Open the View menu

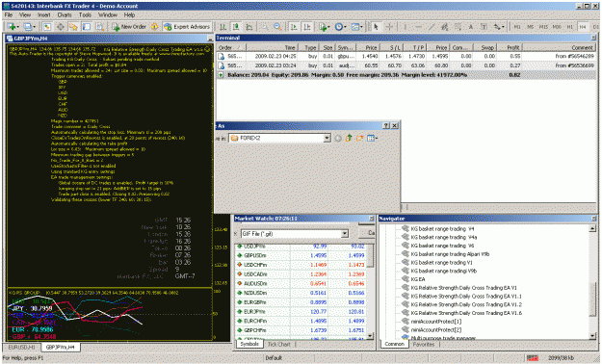coord(25,15)
